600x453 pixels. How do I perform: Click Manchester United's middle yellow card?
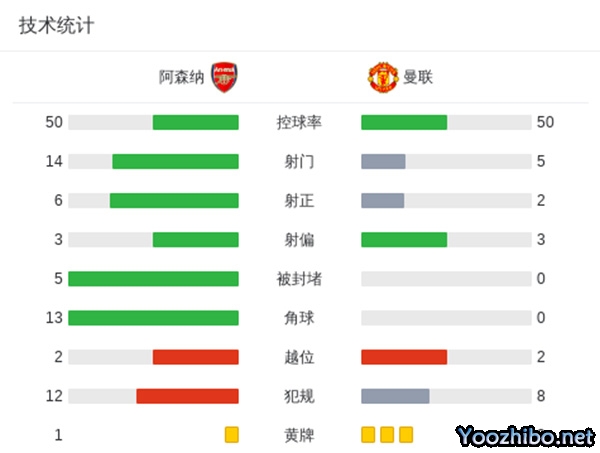pos(387,435)
